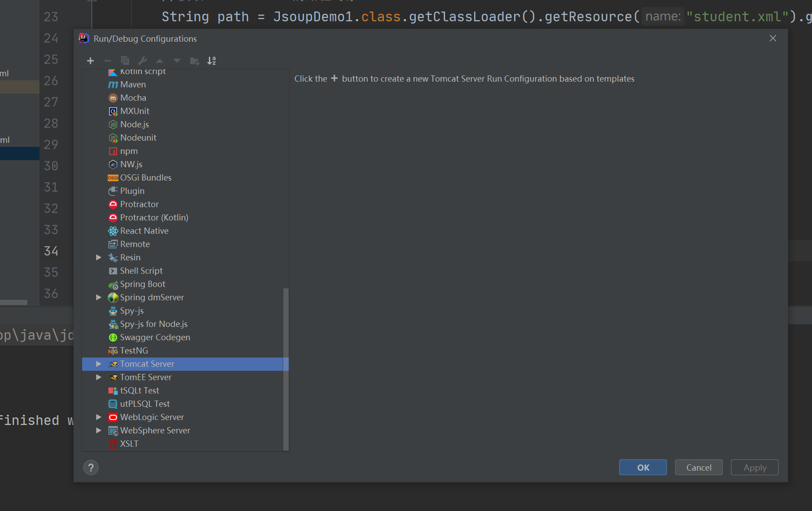Click the OK button
Image resolution: width=812 pixels, height=511 pixels.
(x=643, y=468)
